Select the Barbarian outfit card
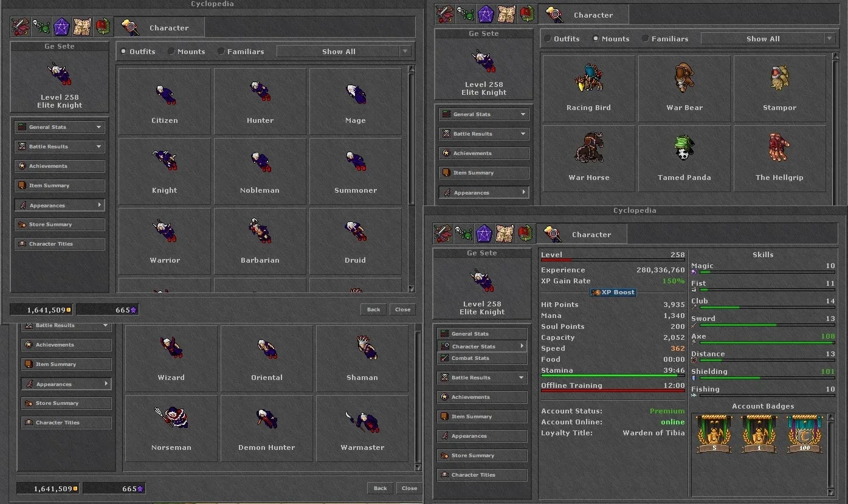848x504 pixels. pos(260,241)
